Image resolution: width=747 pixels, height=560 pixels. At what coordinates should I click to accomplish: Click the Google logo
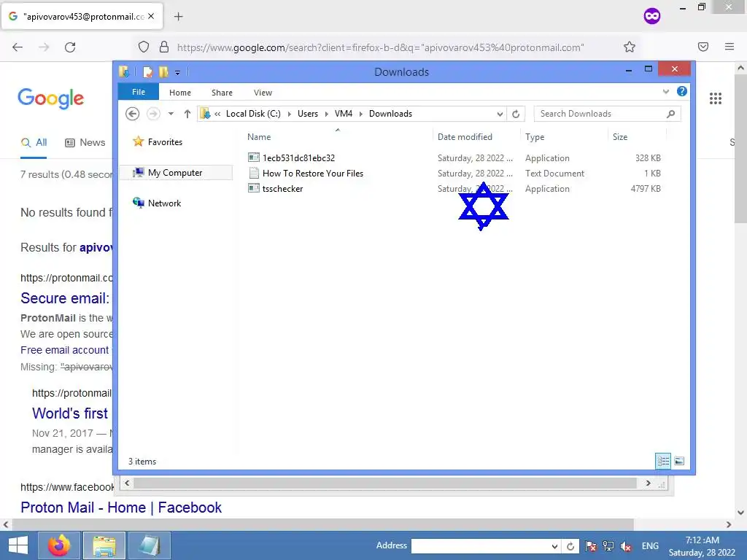pos(51,98)
